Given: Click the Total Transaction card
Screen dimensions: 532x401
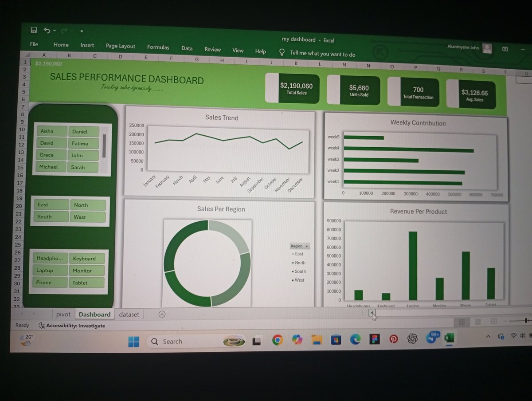Looking at the screenshot, I should click(x=414, y=92).
